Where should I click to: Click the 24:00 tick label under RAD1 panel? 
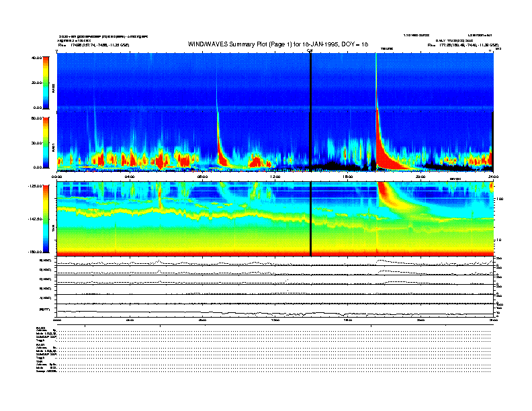[493, 177]
